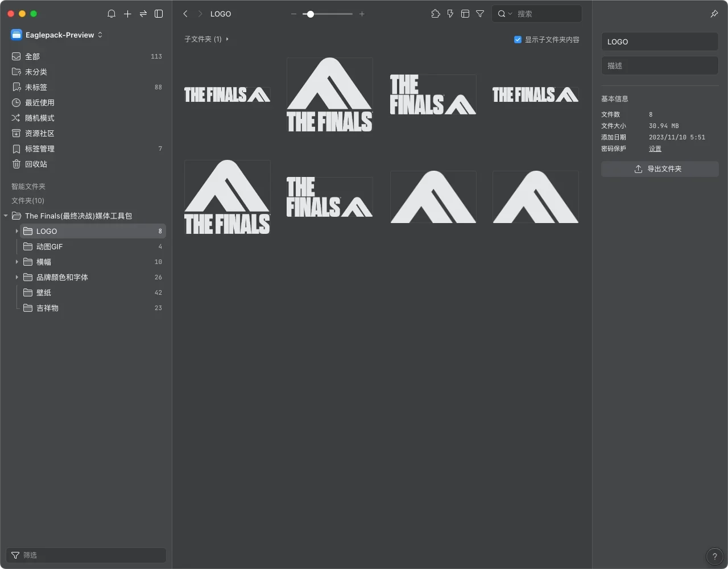
Task: Click the 导出文件夹 button
Action: 659,169
